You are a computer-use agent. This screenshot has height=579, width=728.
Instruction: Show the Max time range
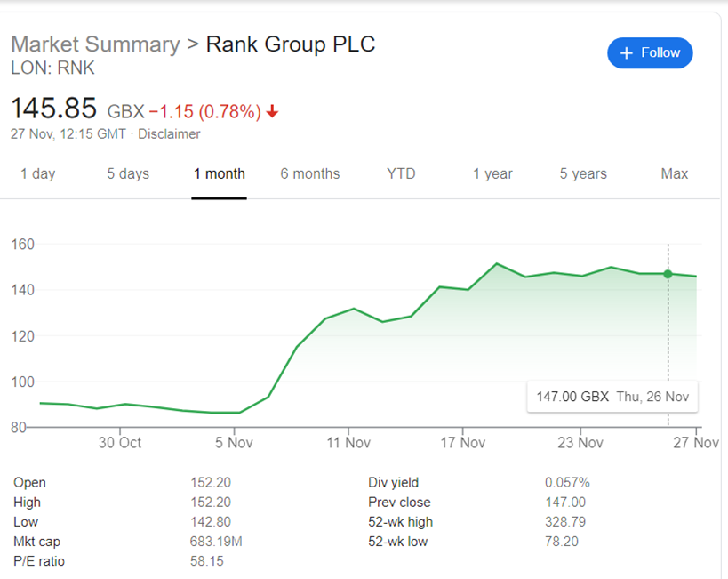(674, 173)
